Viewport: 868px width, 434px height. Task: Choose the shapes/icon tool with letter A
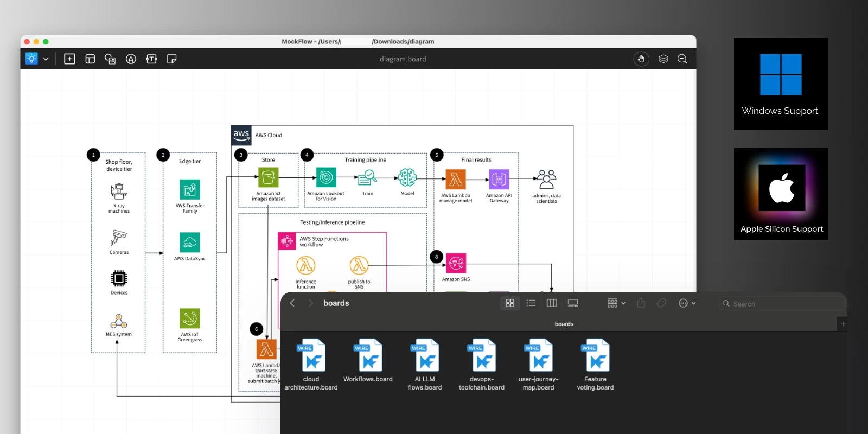131,59
